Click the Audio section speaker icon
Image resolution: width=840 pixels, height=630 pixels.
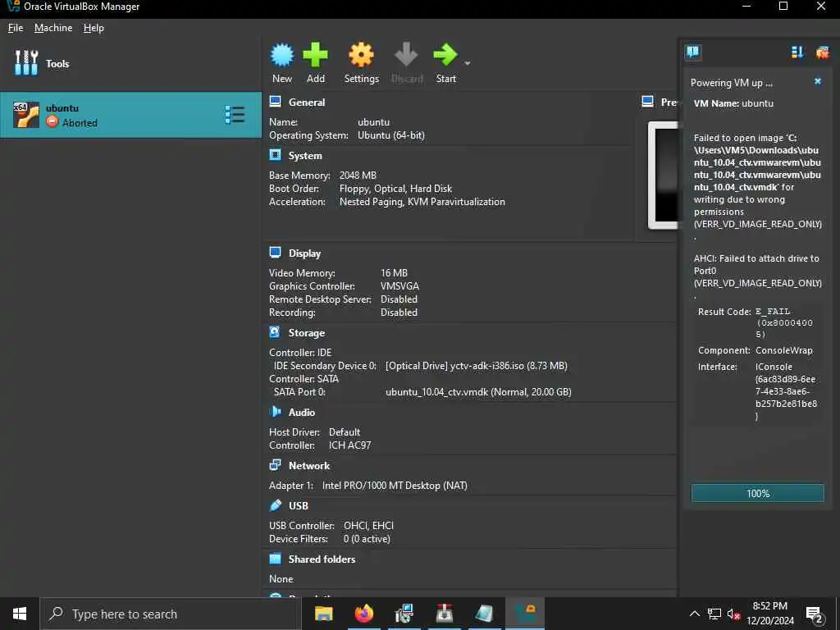(x=275, y=412)
